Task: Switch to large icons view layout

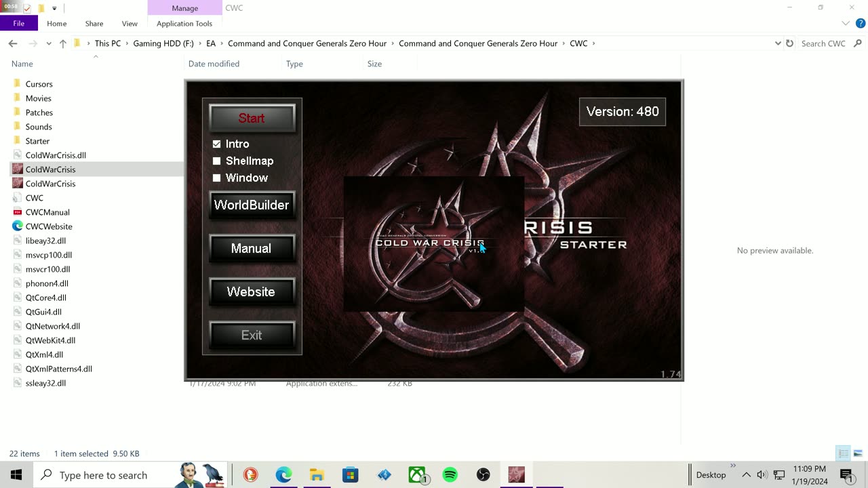Action: click(858, 453)
